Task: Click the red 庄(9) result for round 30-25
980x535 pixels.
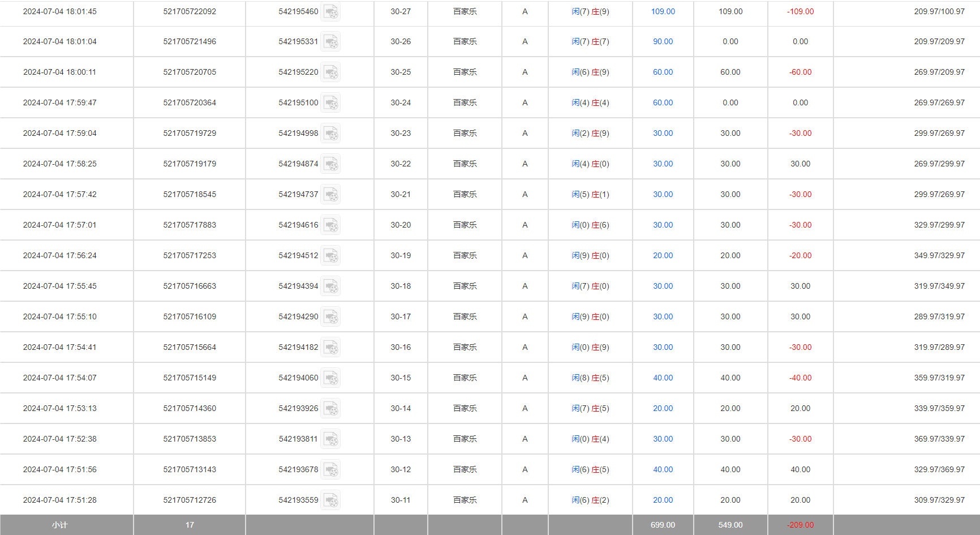Action: coord(600,72)
